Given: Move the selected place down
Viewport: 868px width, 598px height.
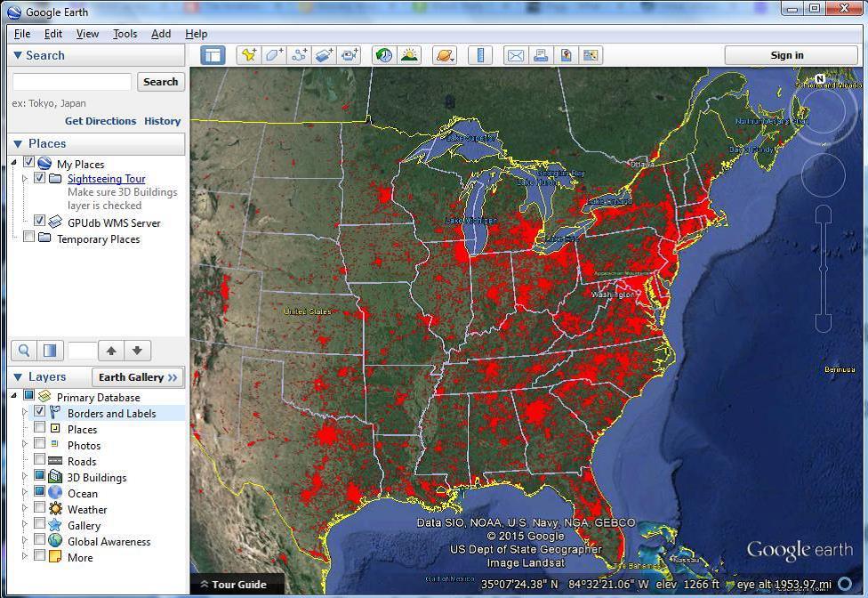Looking at the screenshot, I should (x=137, y=351).
